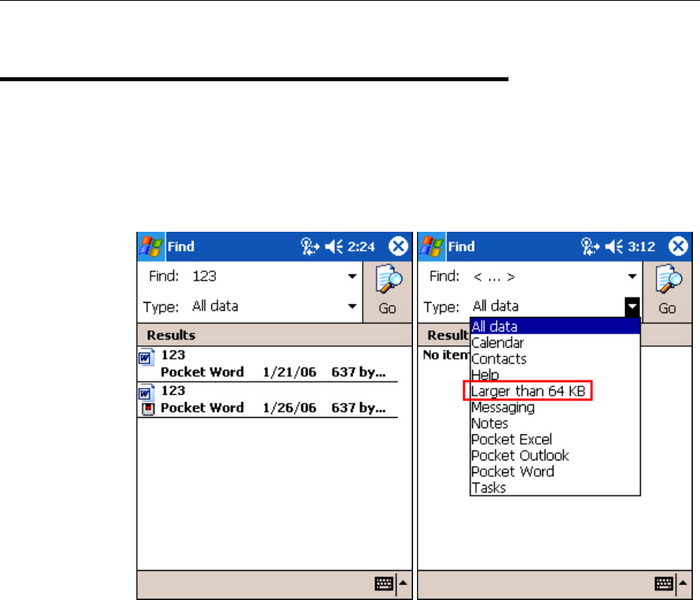Open Start menu in left Find window

151,247
